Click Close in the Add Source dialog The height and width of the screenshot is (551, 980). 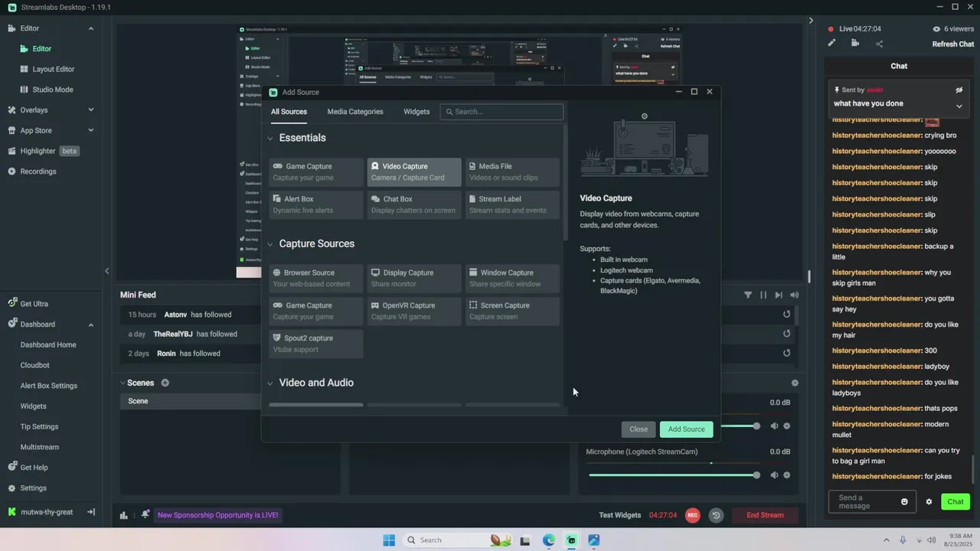[639, 429]
